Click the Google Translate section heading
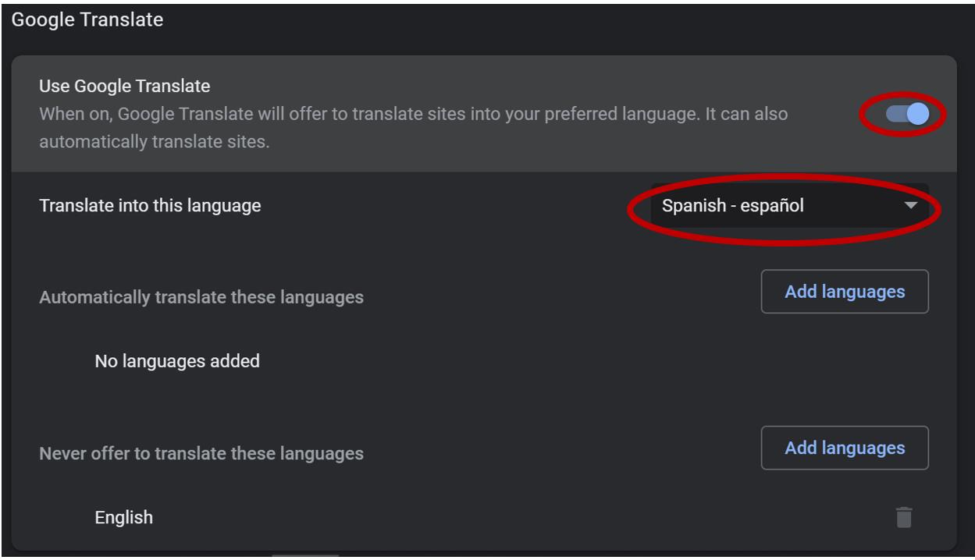Viewport: 975px width, 560px height. 87,19
